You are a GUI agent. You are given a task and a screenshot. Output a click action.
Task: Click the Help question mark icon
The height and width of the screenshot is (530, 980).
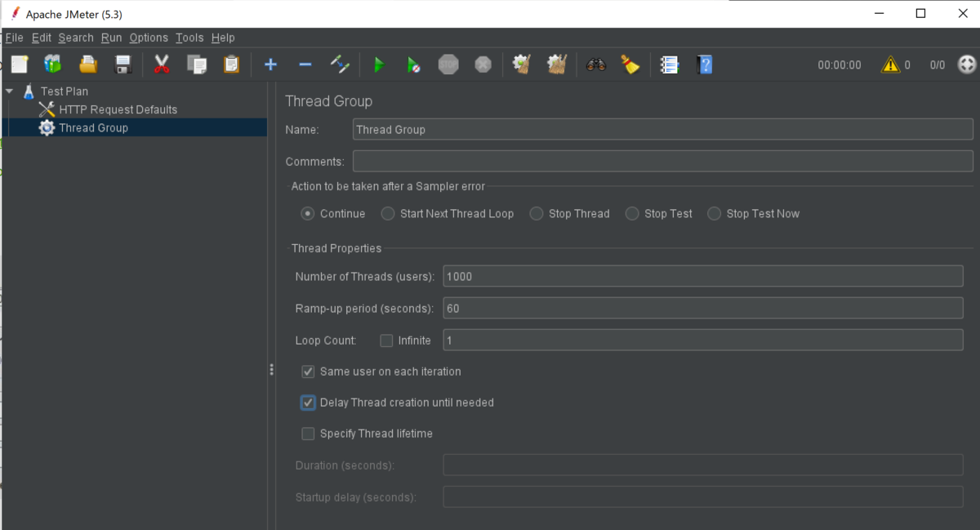(x=705, y=65)
